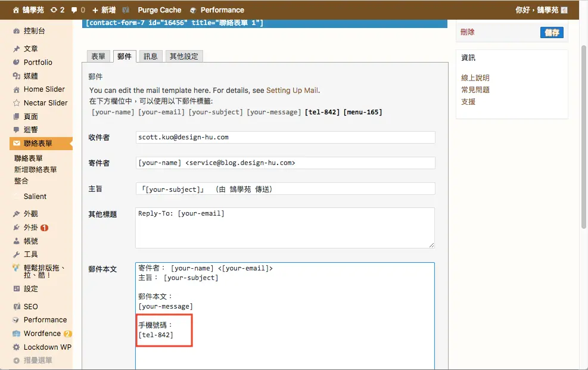This screenshot has height=370, width=588.
Task: Click the Home Slider house icon
Action: pyautogui.click(x=16, y=89)
